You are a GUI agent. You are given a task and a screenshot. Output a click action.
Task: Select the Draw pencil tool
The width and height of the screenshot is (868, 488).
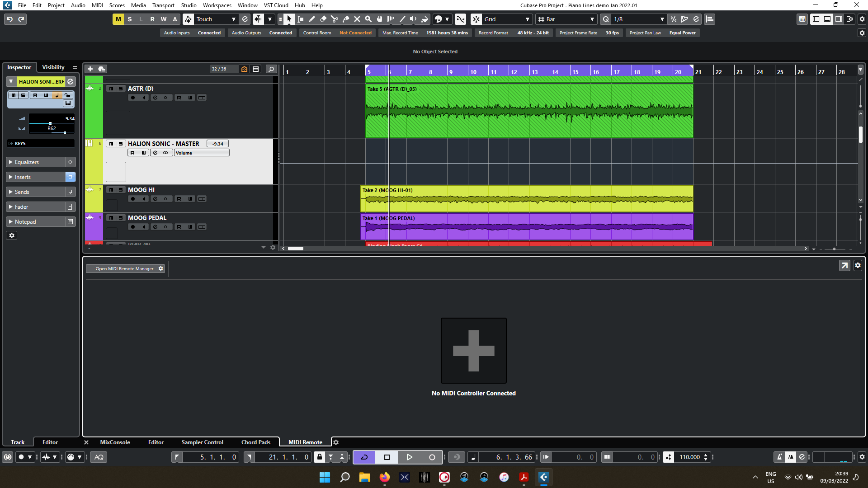311,19
